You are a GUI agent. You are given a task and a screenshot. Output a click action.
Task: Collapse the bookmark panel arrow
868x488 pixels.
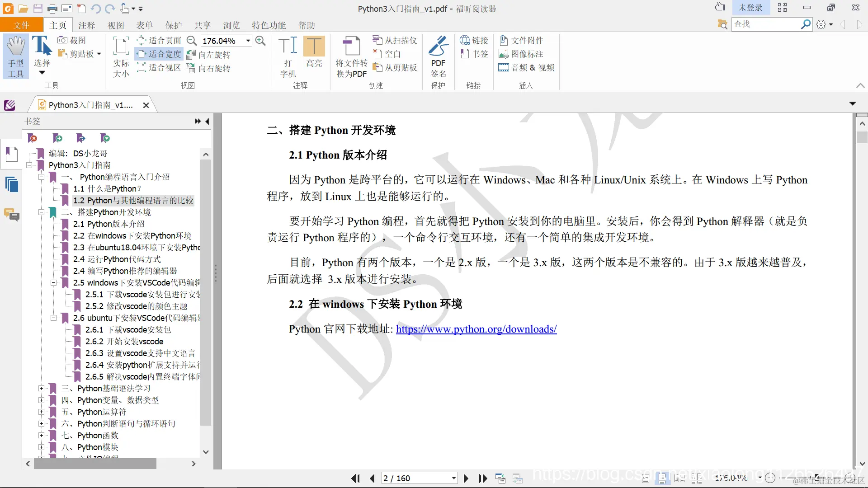tap(207, 121)
